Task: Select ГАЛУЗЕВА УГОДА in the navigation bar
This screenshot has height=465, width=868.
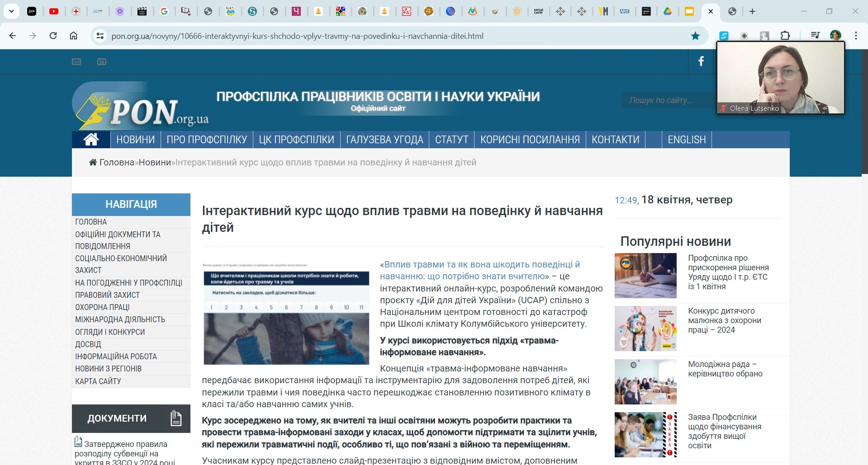Action: [x=384, y=140]
